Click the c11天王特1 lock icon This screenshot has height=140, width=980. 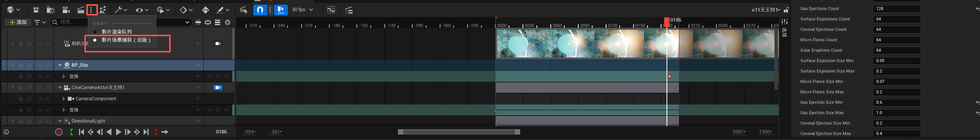click(786, 10)
